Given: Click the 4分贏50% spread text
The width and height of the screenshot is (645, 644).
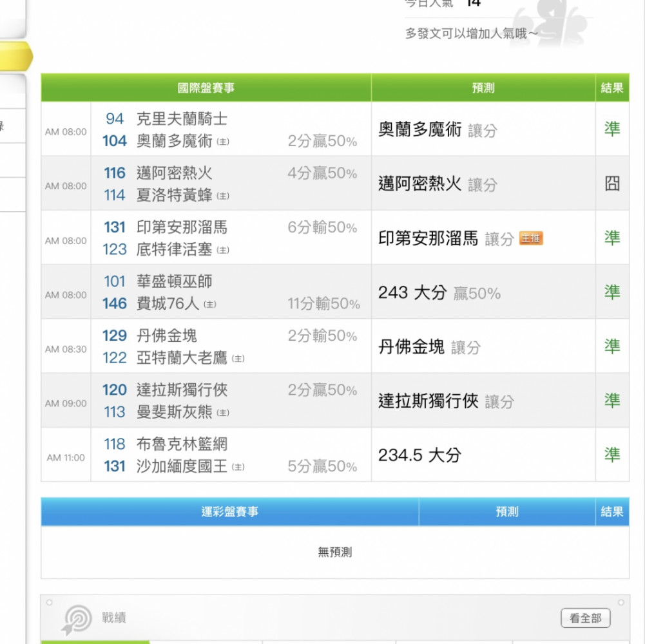Looking at the screenshot, I should coord(322,173).
